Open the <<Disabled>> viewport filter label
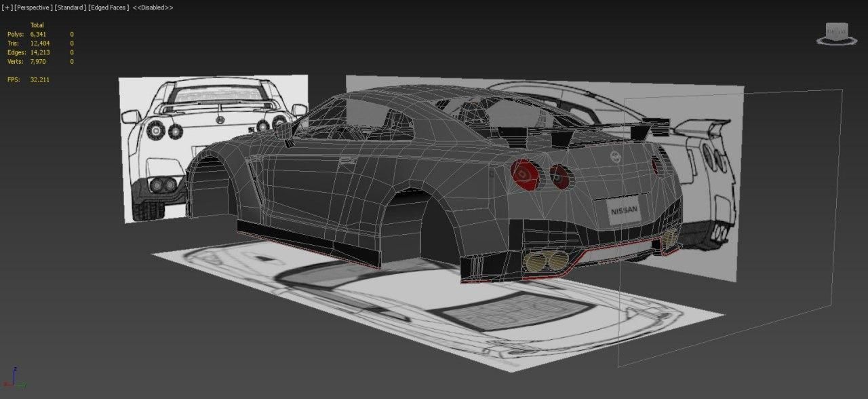This screenshot has height=399, width=868. [153, 7]
